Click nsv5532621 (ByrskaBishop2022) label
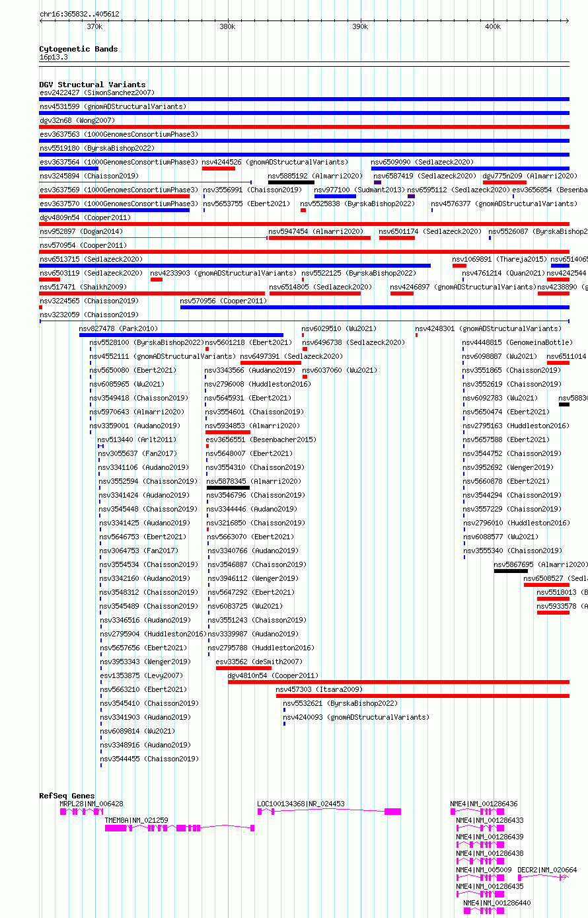This screenshot has width=588, height=918. pyautogui.click(x=340, y=703)
